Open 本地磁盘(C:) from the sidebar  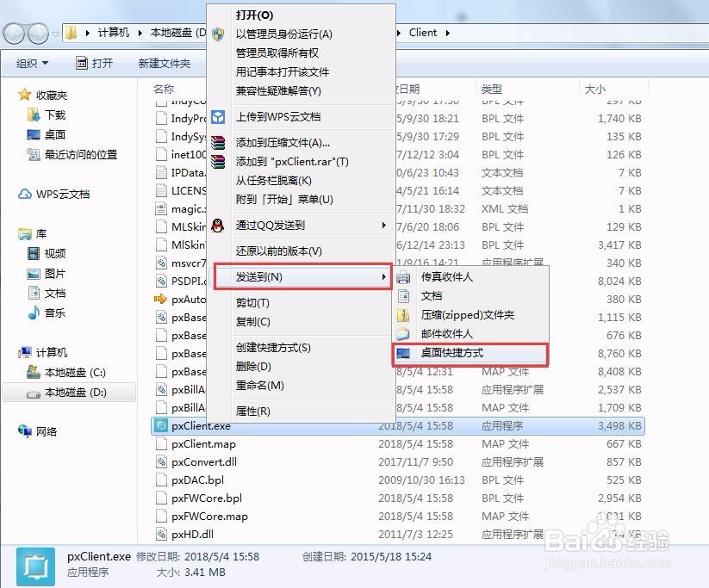pos(73,373)
